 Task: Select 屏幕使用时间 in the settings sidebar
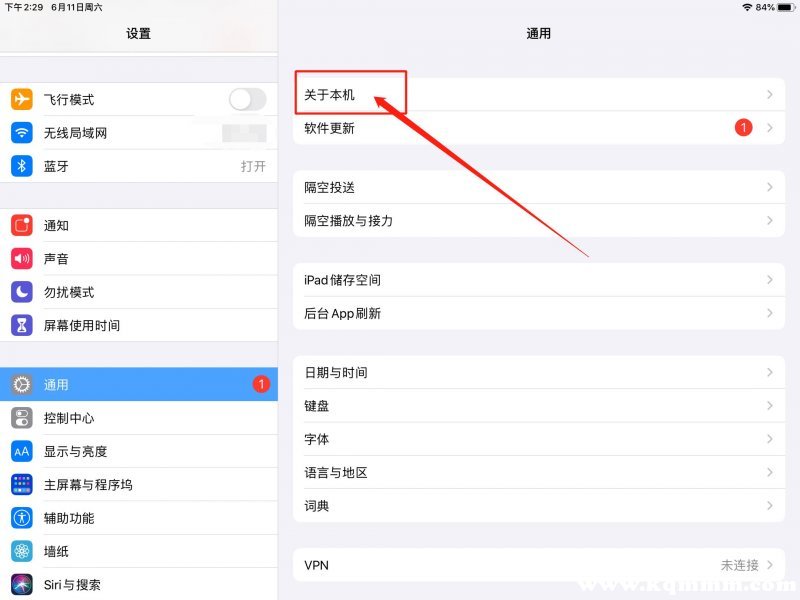[139, 325]
